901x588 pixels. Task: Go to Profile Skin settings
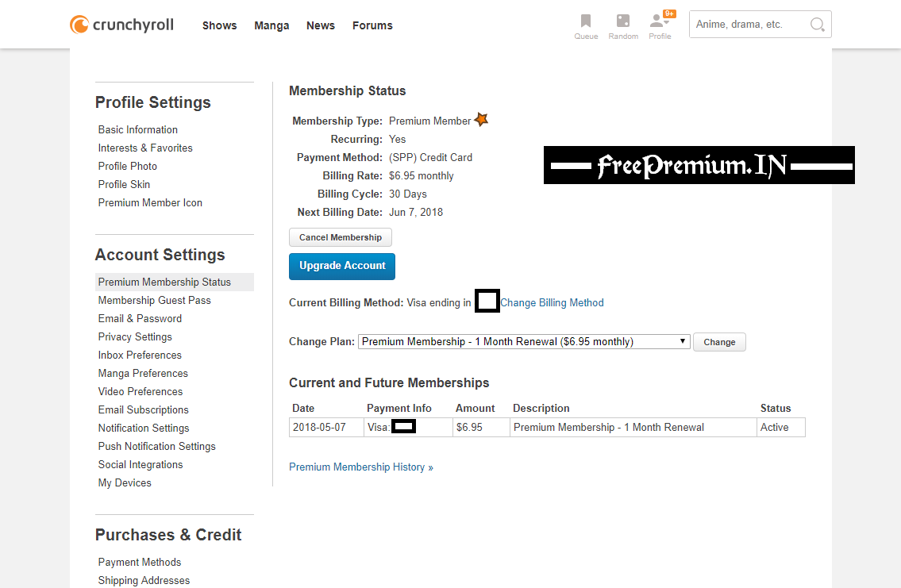click(124, 184)
